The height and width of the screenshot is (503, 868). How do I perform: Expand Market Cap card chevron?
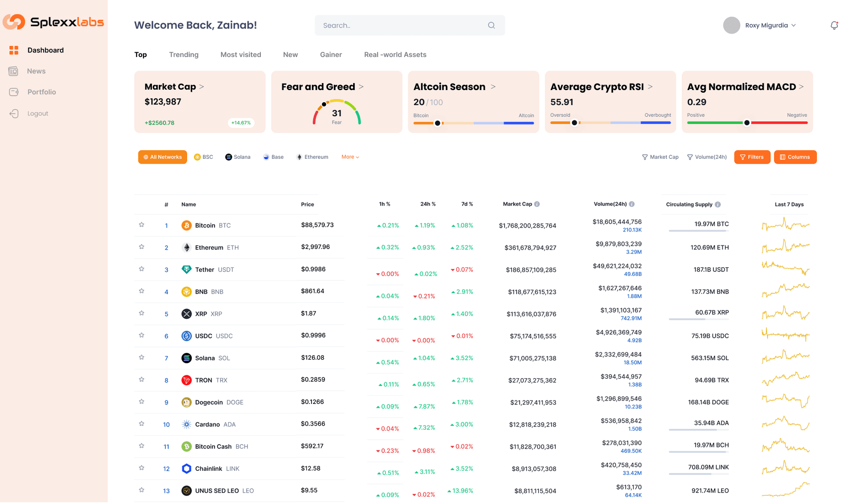coord(202,87)
